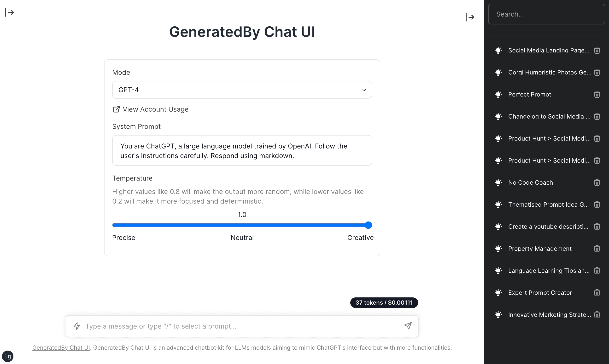Screen dimensions: 609x364
Task: Click the lightning bolt icon in message bar
Action: tap(77, 326)
